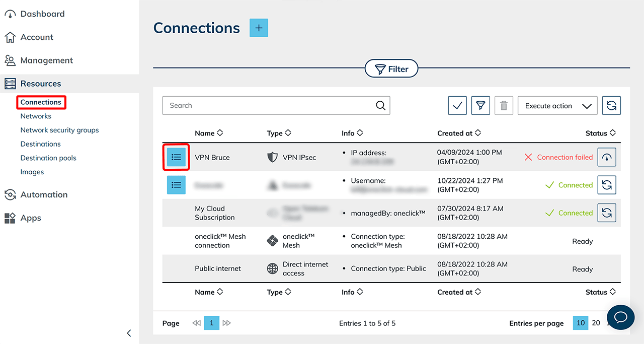Click the test connection icon for VPN Bruce

(606, 157)
